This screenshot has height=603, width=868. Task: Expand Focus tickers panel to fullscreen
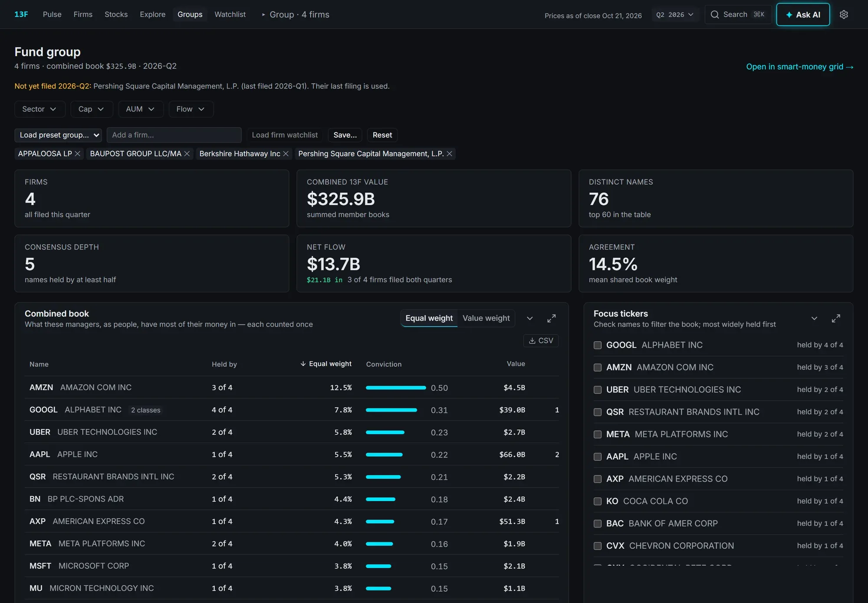pos(836,318)
